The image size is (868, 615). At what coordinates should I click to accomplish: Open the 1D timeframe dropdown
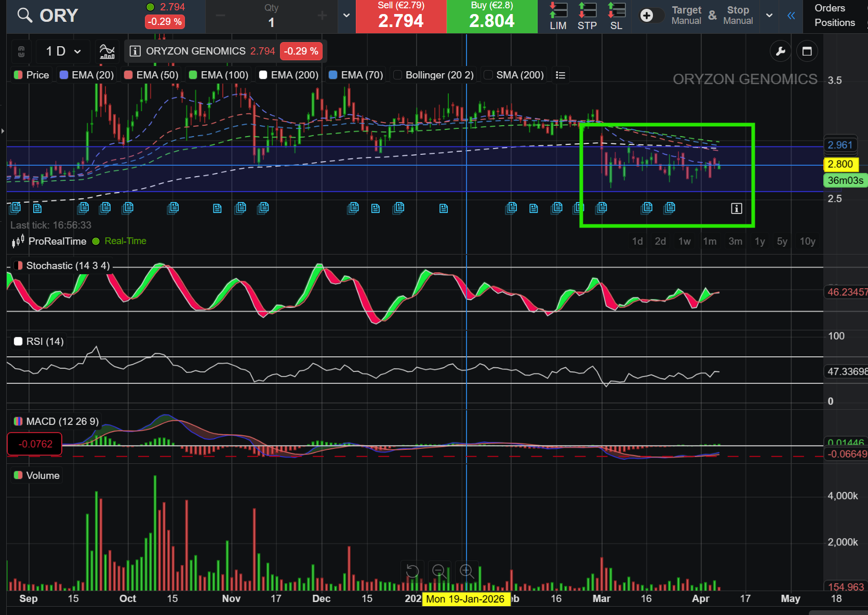coord(62,51)
